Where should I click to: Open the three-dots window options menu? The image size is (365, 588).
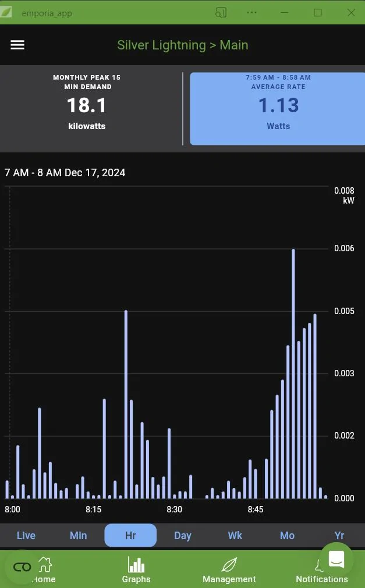click(x=252, y=12)
